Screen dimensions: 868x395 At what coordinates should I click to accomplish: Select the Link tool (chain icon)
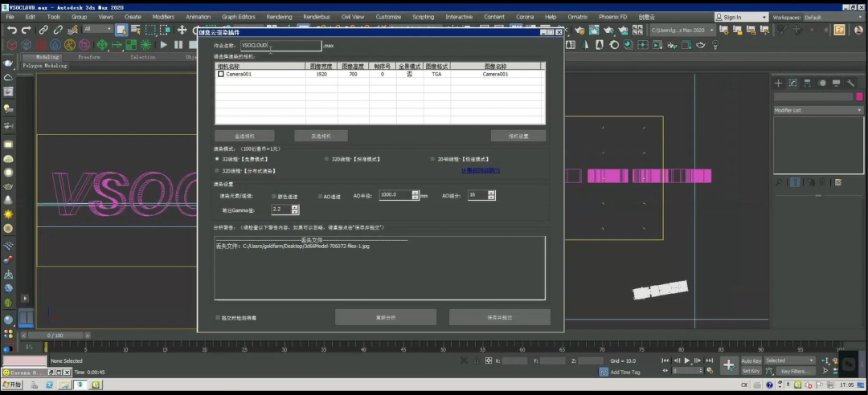click(43, 30)
